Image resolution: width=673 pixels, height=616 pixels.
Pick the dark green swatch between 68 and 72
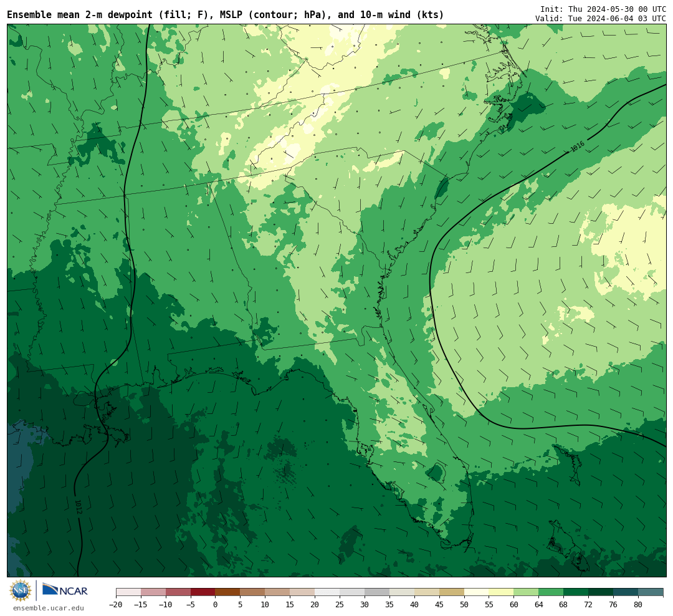tap(576, 592)
